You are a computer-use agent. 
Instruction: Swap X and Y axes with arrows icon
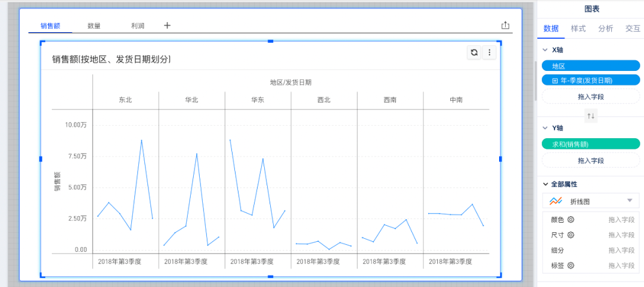591,116
